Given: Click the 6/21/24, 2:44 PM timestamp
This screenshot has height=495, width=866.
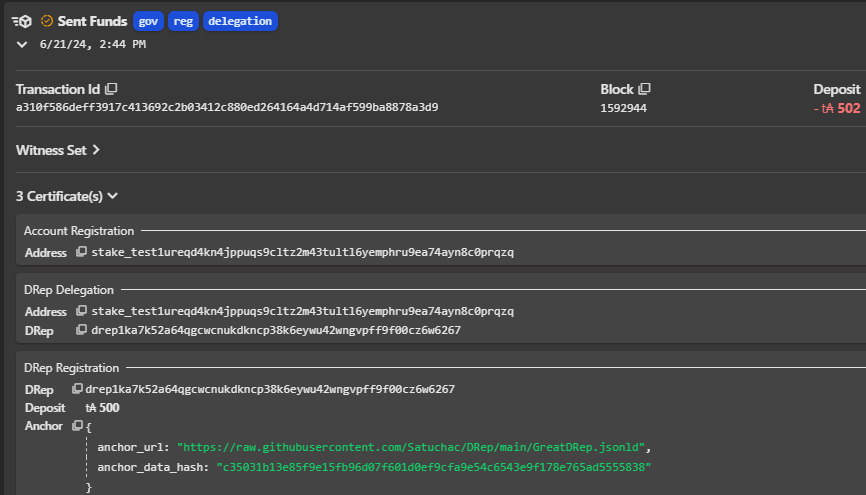Looking at the screenshot, I should [x=93, y=44].
